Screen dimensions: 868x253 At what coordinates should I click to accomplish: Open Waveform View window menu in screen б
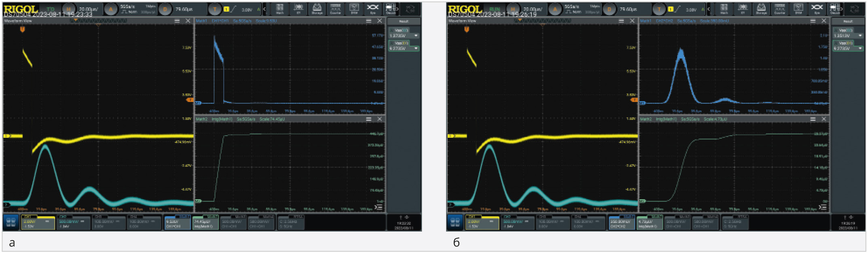[621, 21]
